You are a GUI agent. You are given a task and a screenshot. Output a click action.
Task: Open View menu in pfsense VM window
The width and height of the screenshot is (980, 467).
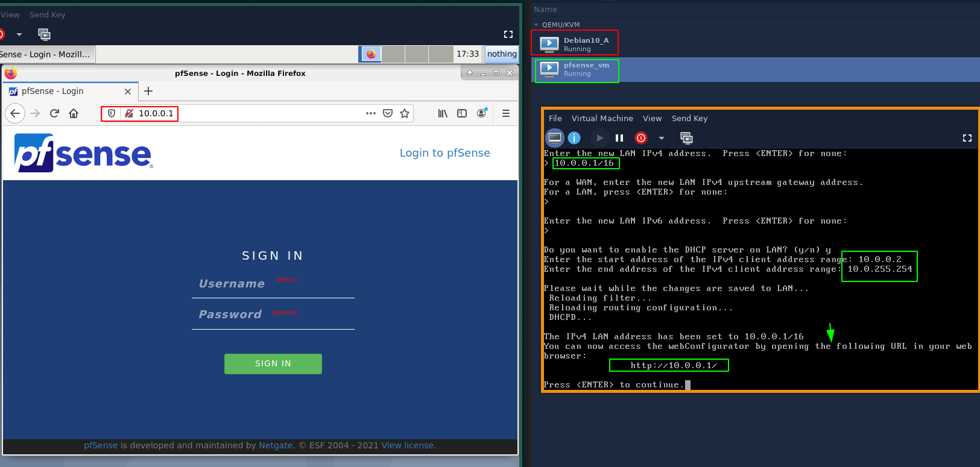(x=652, y=118)
